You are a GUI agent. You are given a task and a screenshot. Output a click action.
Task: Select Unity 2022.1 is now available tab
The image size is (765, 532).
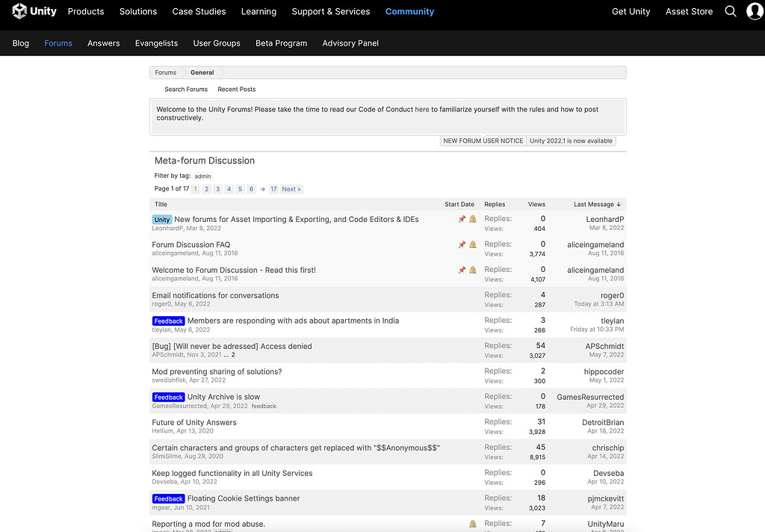click(571, 140)
